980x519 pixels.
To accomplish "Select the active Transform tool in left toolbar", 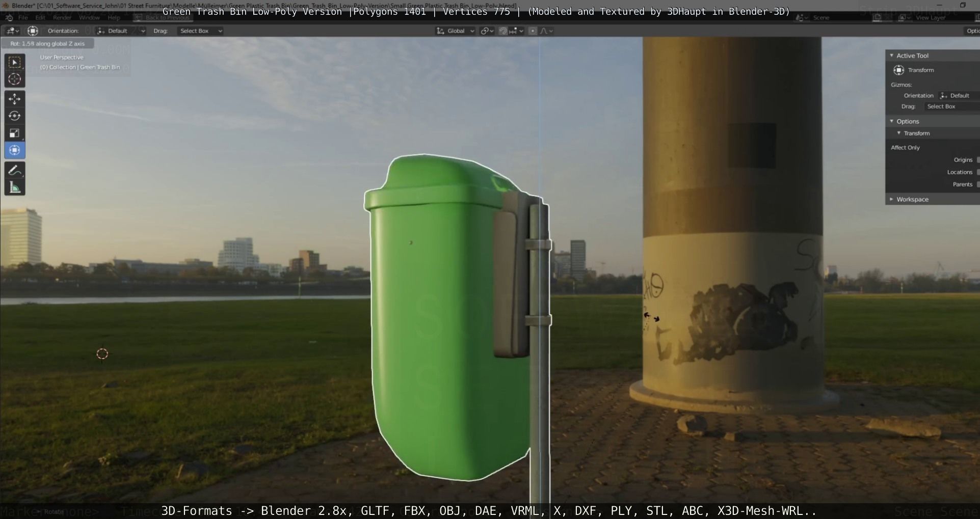I will [14, 150].
